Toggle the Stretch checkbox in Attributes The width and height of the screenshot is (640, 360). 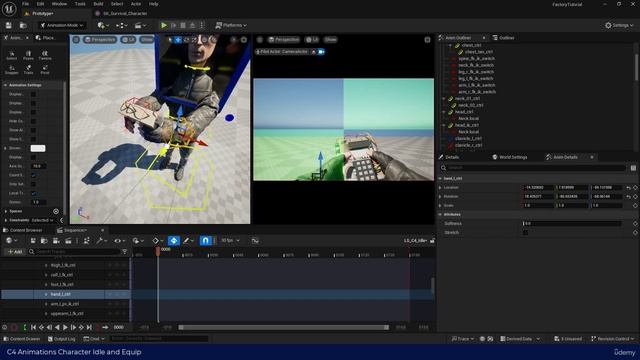click(x=525, y=233)
